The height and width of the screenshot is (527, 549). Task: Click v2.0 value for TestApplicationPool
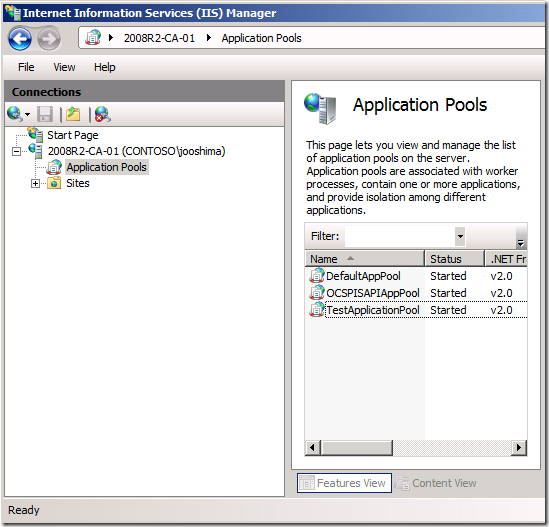(501, 310)
